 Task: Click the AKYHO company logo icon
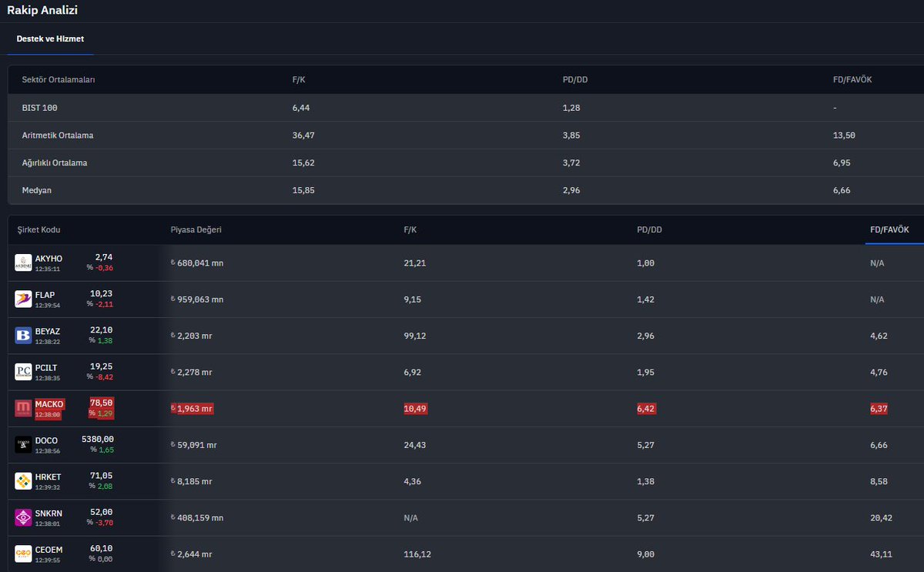pyautogui.click(x=23, y=263)
